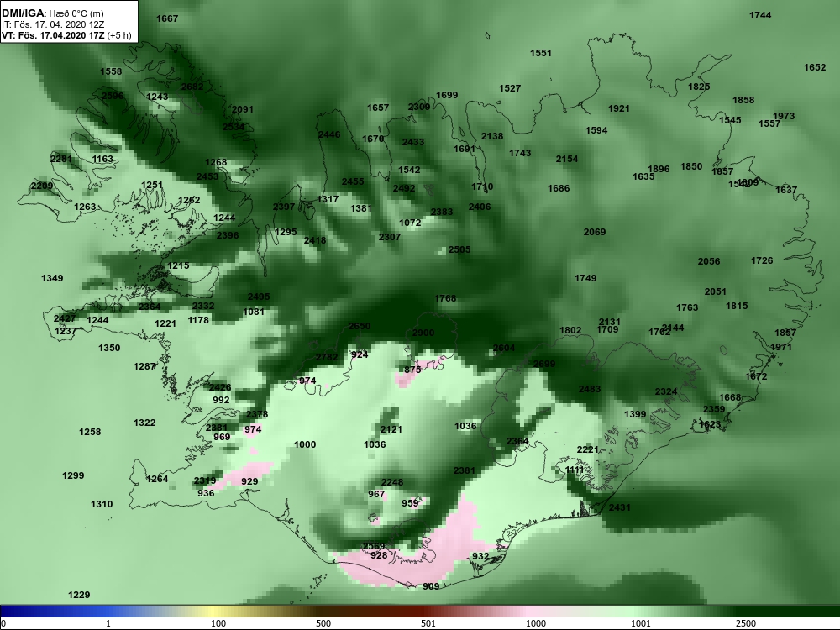The width and height of the screenshot is (840, 630).
Task: Click map value 2682
Action: [192, 87]
